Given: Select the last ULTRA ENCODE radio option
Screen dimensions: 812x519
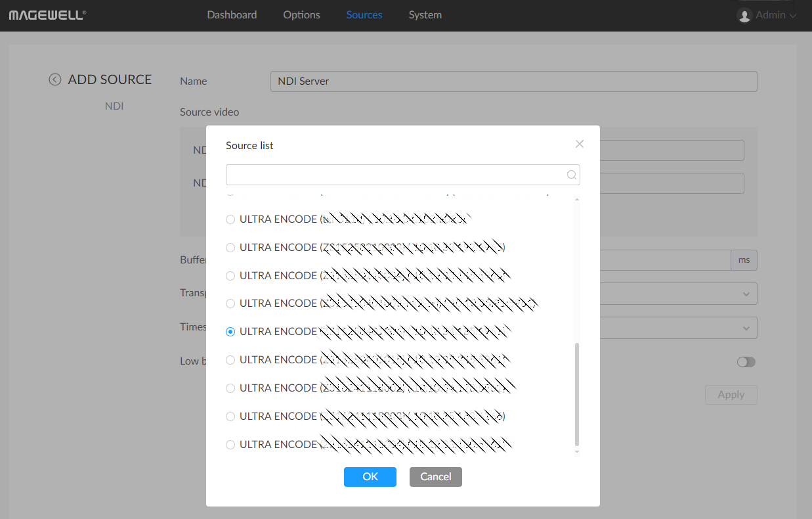Looking at the screenshot, I should (230, 445).
